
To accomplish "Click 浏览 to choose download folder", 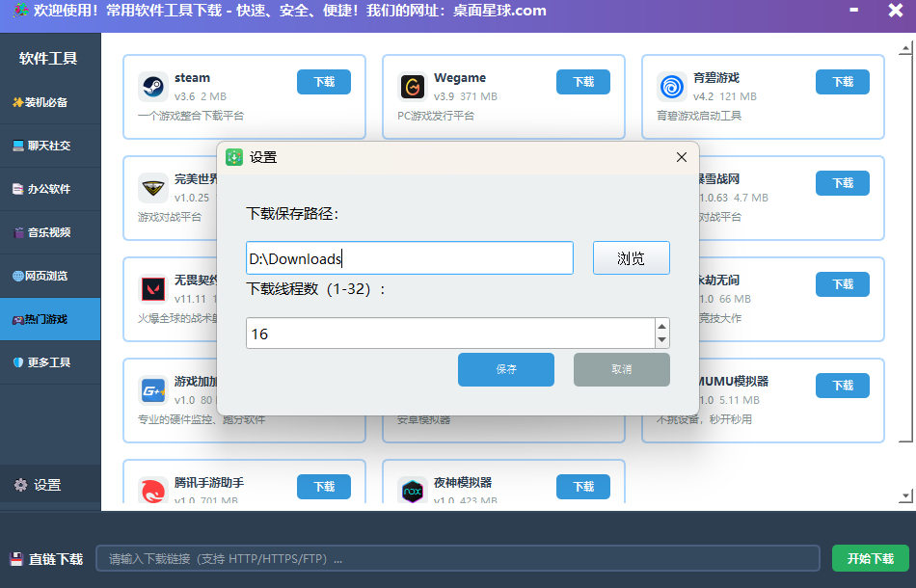I will (x=631, y=258).
